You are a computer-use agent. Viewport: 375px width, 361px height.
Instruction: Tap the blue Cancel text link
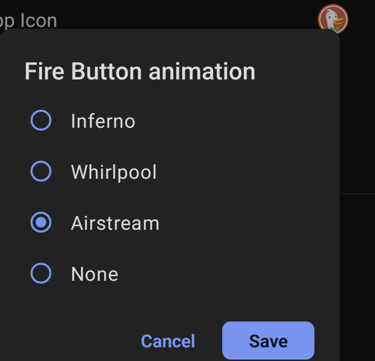168,341
